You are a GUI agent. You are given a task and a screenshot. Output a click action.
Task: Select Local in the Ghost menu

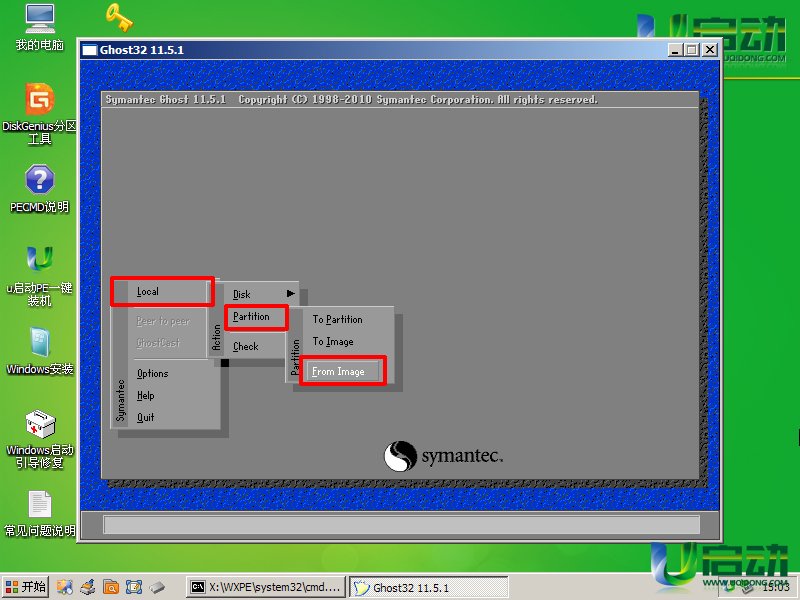(160, 292)
